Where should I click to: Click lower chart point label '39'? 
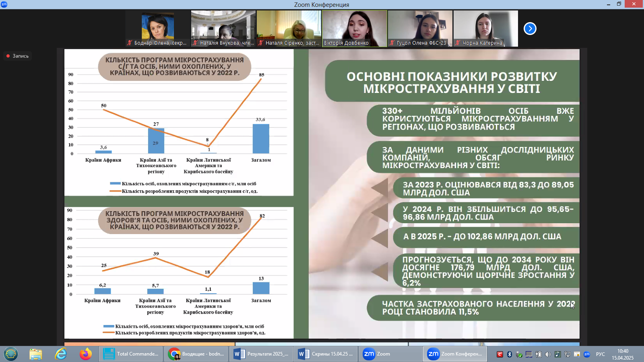point(156,254)
